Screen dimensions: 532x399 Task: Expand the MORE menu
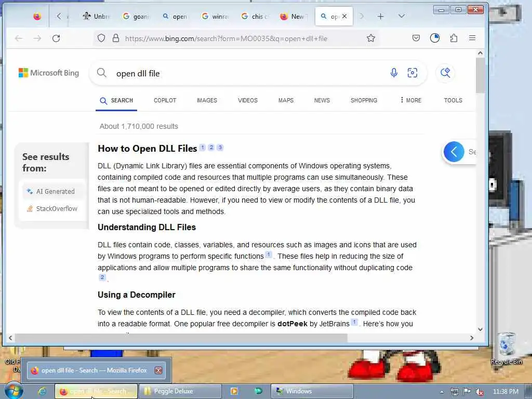coord(410,100)
